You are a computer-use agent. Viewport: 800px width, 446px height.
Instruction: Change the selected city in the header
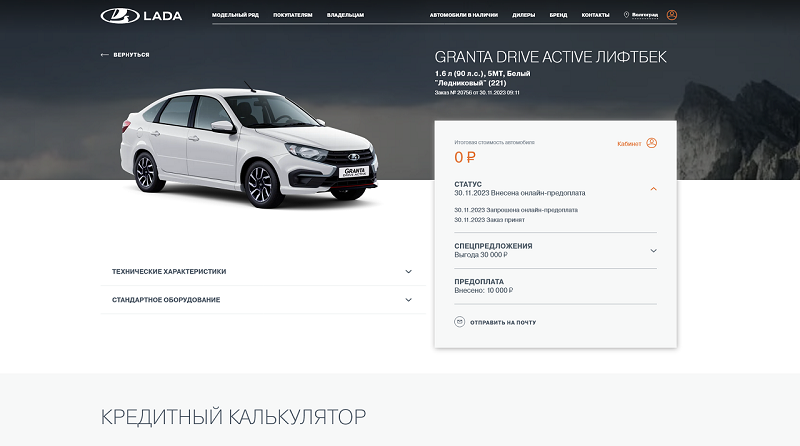tap(645, 15)
